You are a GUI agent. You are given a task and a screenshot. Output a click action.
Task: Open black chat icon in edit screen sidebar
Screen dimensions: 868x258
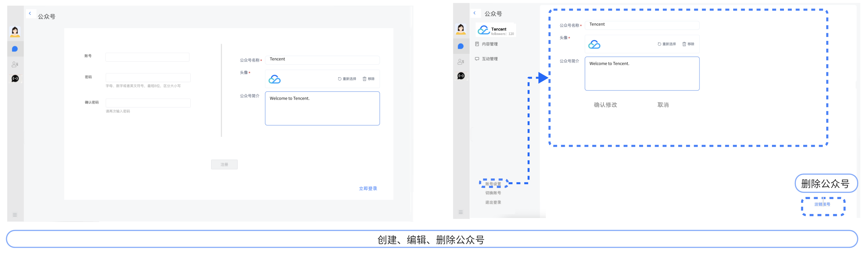[x=461, y=76]
